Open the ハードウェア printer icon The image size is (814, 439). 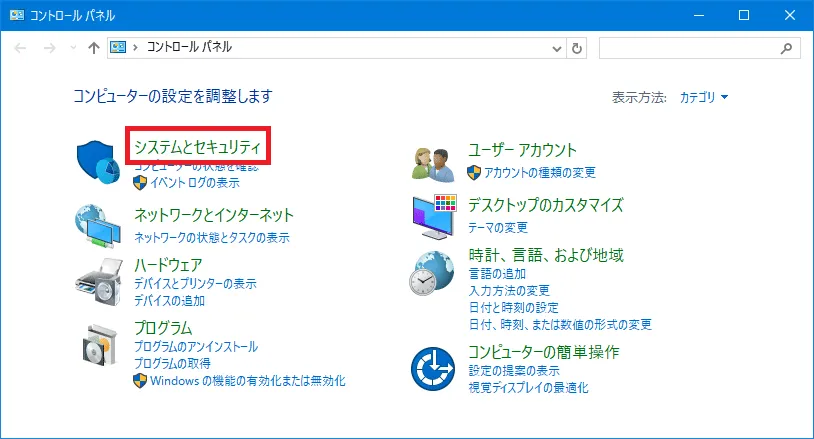(99, 281)
